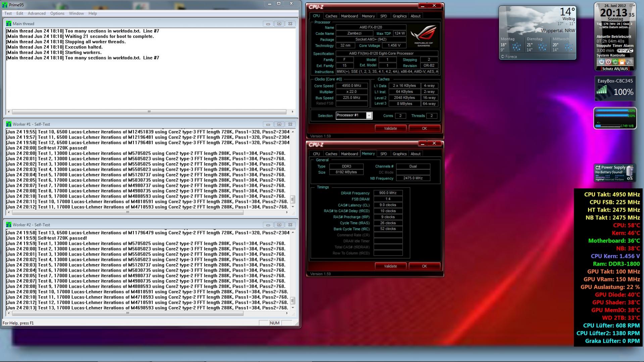Click the Name field showing AMD FX-8120
This screenshot has height=362, width=644.
point(371,28)
